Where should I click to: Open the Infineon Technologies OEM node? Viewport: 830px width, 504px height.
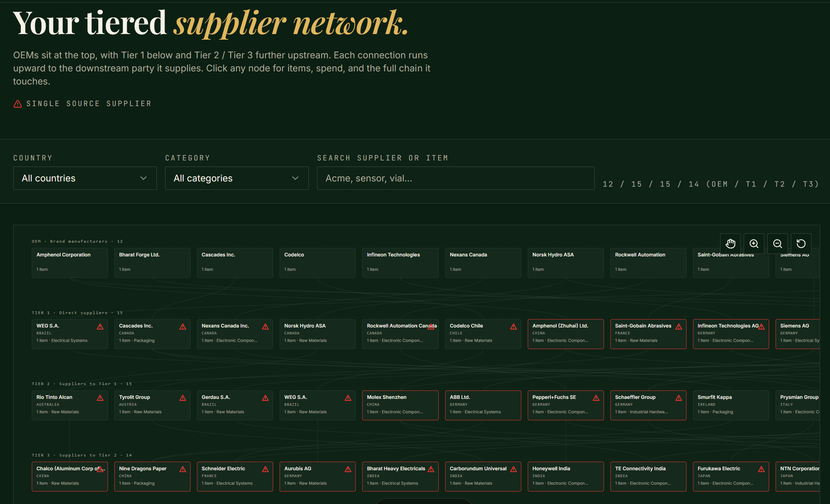pos(400,263)
